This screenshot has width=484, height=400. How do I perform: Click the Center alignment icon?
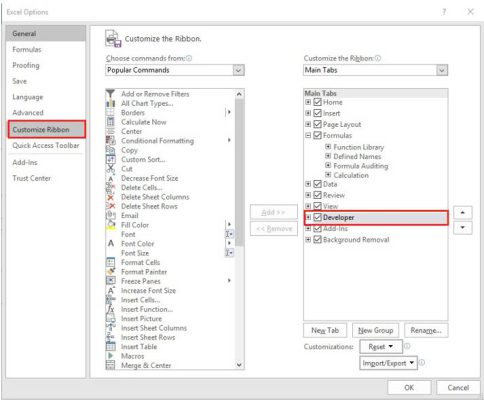(110, 131)
